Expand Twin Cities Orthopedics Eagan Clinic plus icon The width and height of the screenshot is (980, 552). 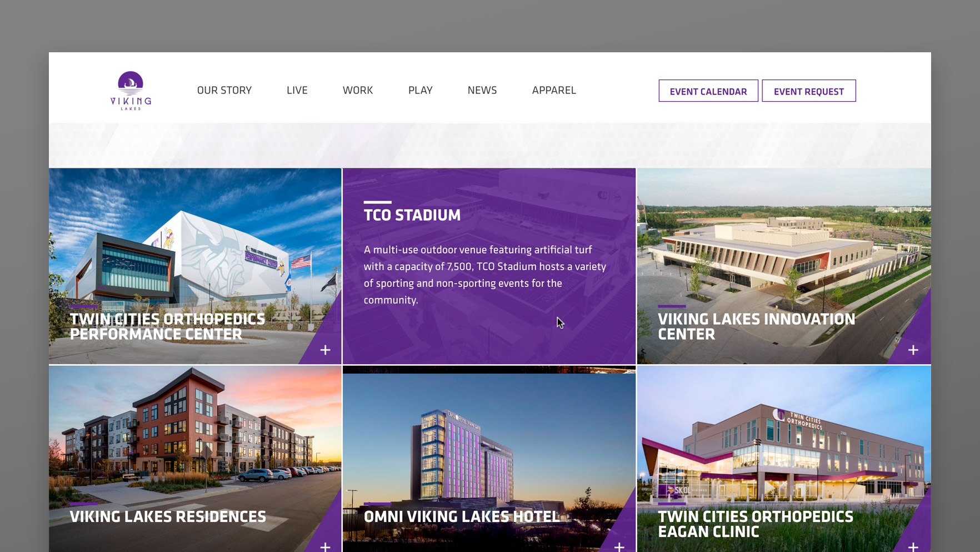click(x=913, y=547)
